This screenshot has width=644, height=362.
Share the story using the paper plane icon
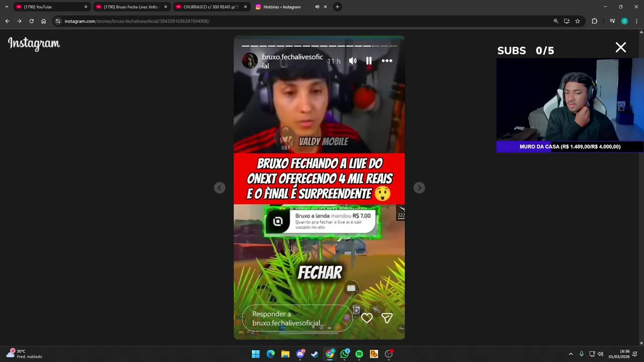tap(387, 318)
